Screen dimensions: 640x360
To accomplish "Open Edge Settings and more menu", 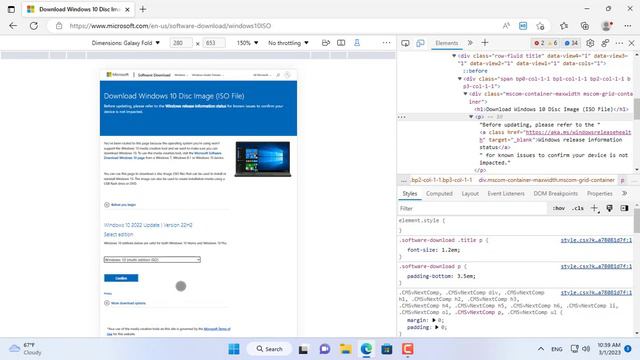I will click(x=627, y=26).
